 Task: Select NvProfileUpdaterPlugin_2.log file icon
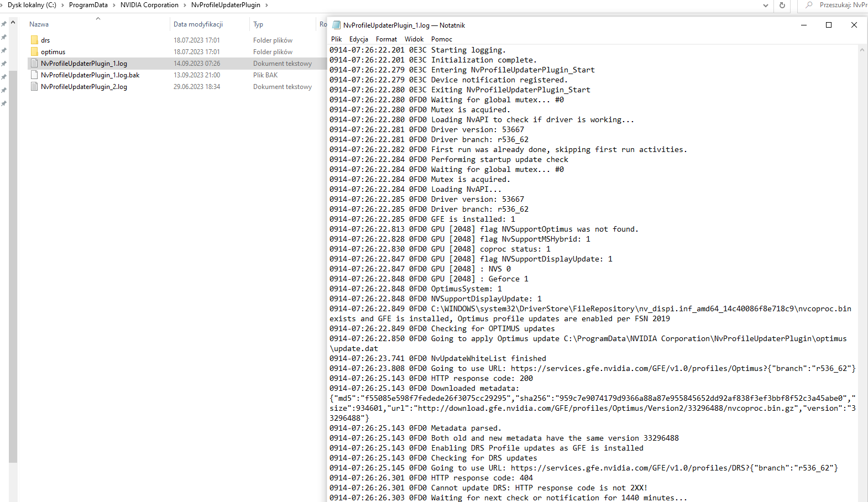click(x=34, y=87)
